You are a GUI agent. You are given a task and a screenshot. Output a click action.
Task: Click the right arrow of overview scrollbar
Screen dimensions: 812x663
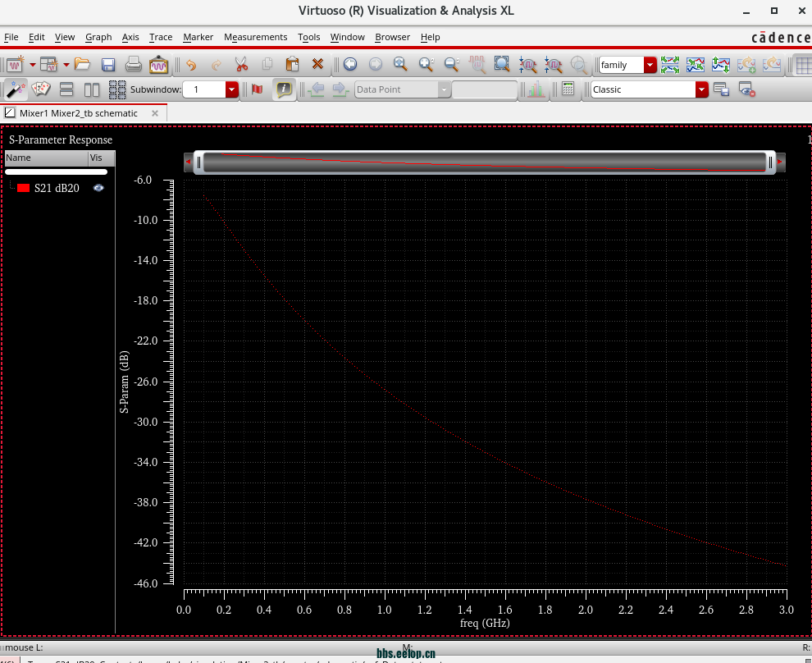780,162
